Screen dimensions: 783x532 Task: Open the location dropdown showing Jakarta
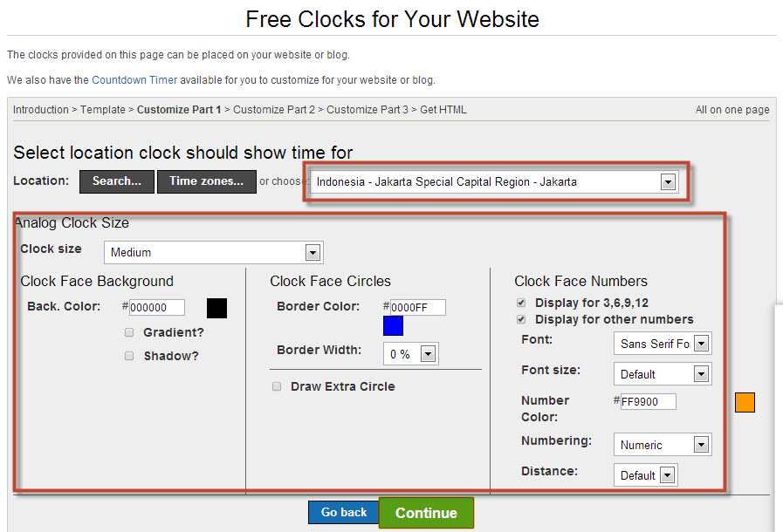(x=494, y=181)
